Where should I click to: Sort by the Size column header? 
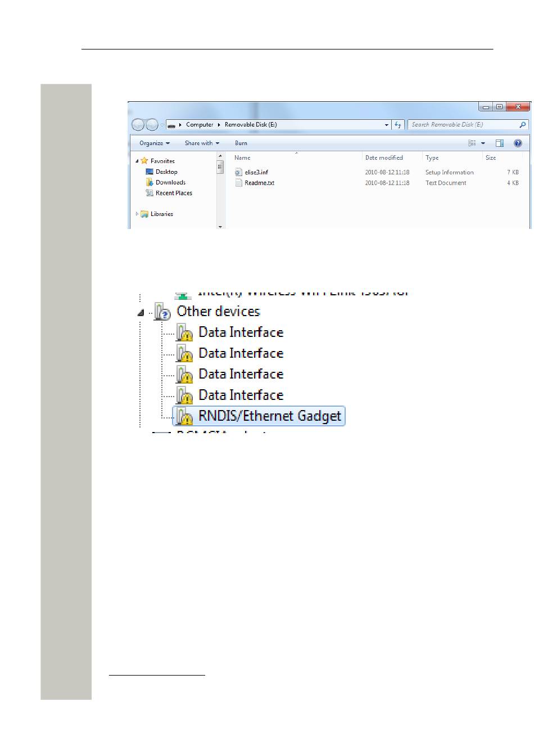491,157
